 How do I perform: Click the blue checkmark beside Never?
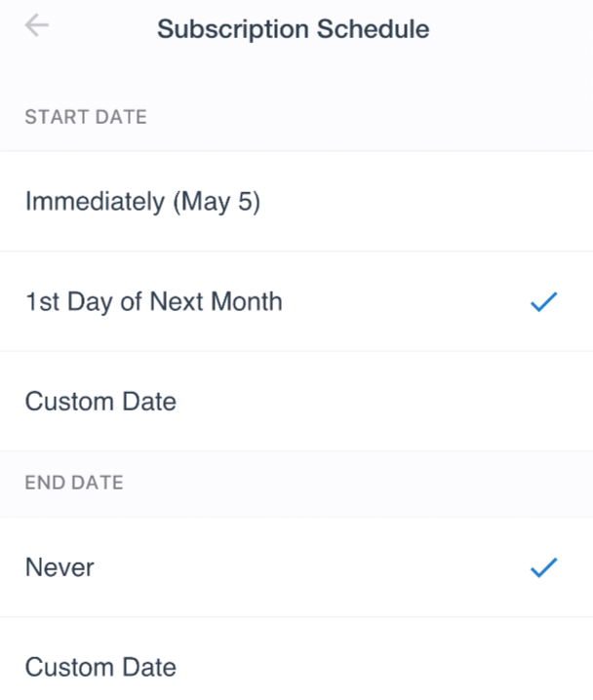coord(543,567)
